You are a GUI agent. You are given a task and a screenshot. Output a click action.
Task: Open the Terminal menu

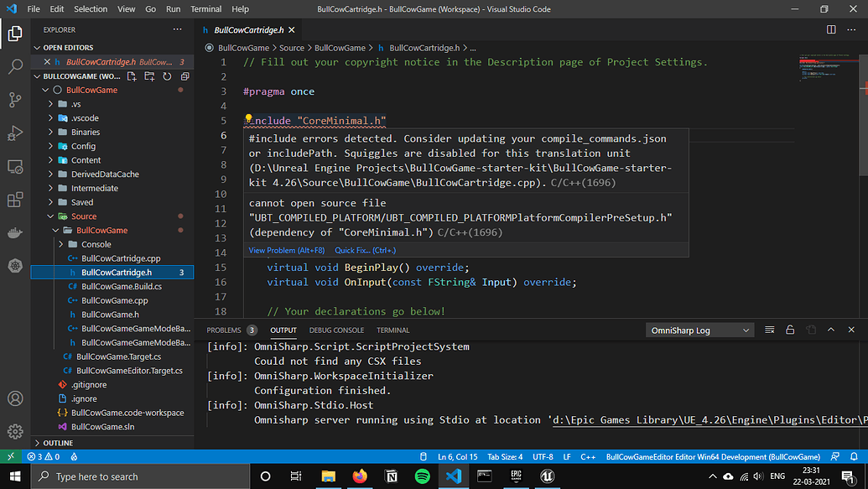pos(206,9)
